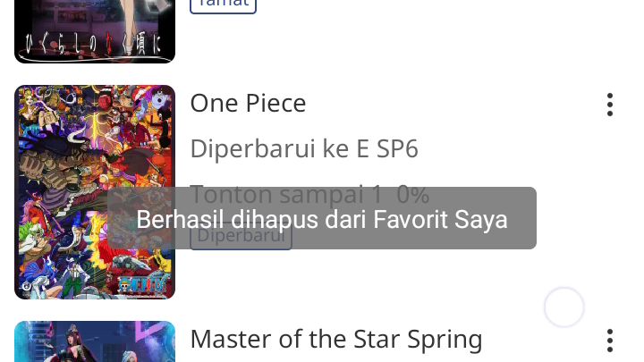
Task: Dismiss the 'Berhasil dihapus dari Favorit Saya' toast
Action: (x=322, y=218)
